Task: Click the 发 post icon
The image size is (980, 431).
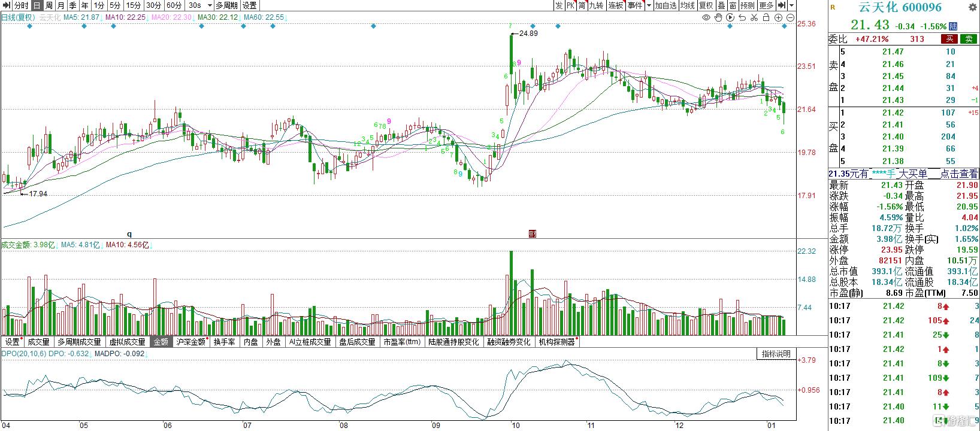Action: pyautogui.click(x=559, y=5)
